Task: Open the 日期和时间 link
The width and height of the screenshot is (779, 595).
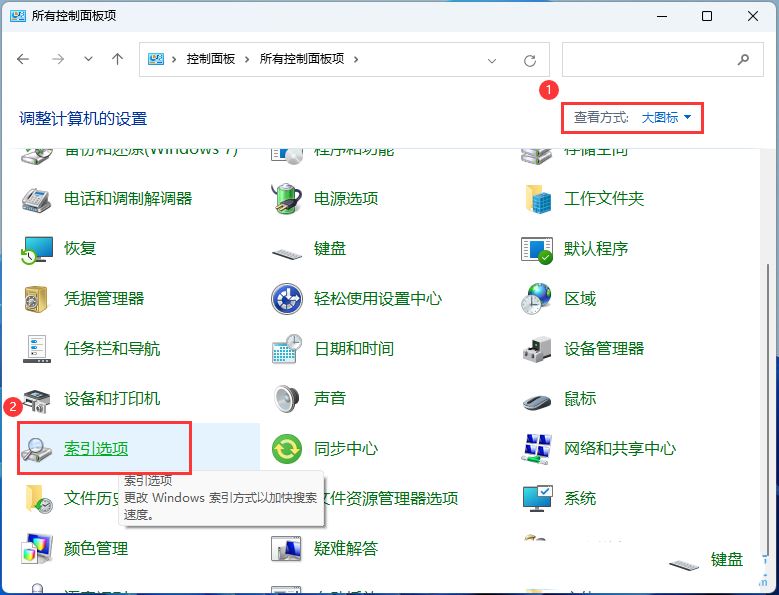Action: (x=354, y=348)
